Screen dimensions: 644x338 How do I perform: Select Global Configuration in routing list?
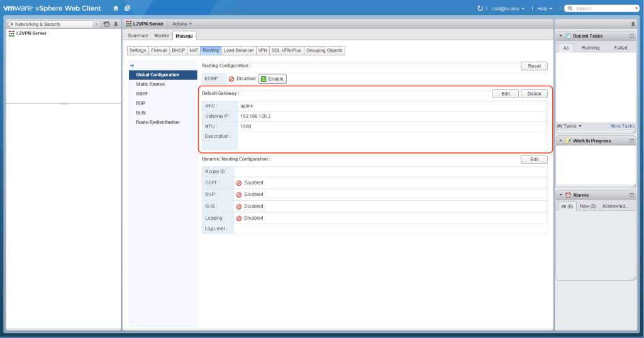(x=163, y=75)
